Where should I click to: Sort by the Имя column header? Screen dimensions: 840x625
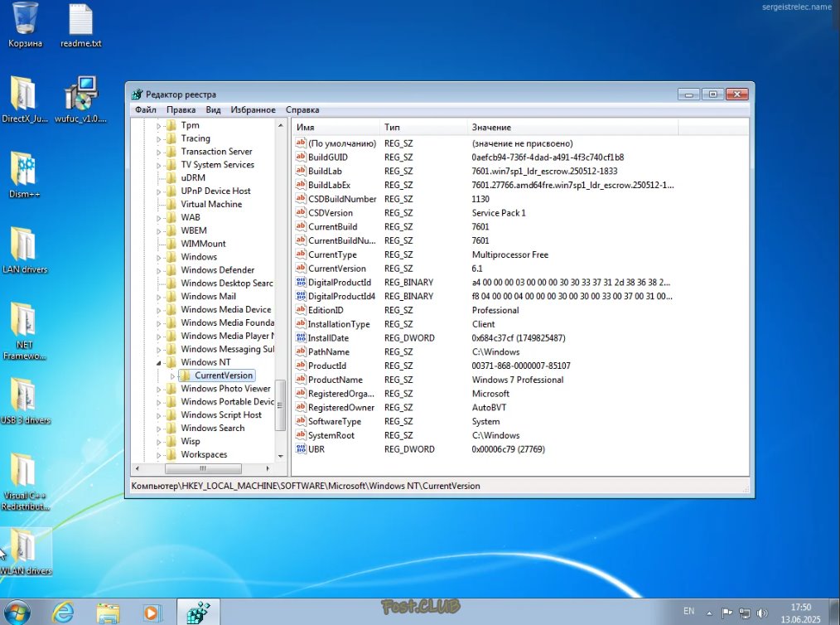tap(336, 128)
